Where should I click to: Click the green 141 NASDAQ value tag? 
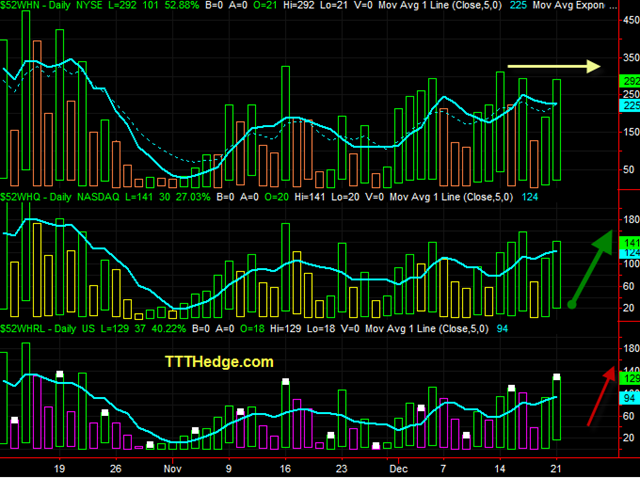(630, 242)
